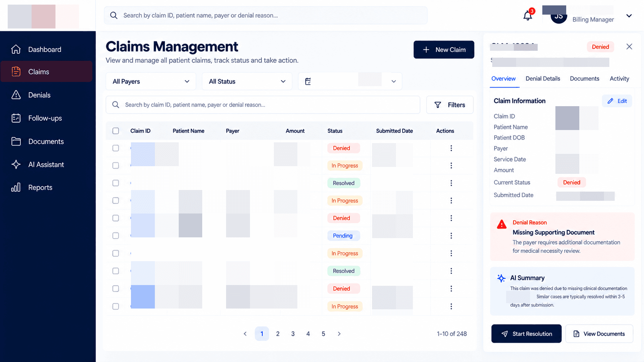Open the Reports bar chart icon

pos(16,187)
